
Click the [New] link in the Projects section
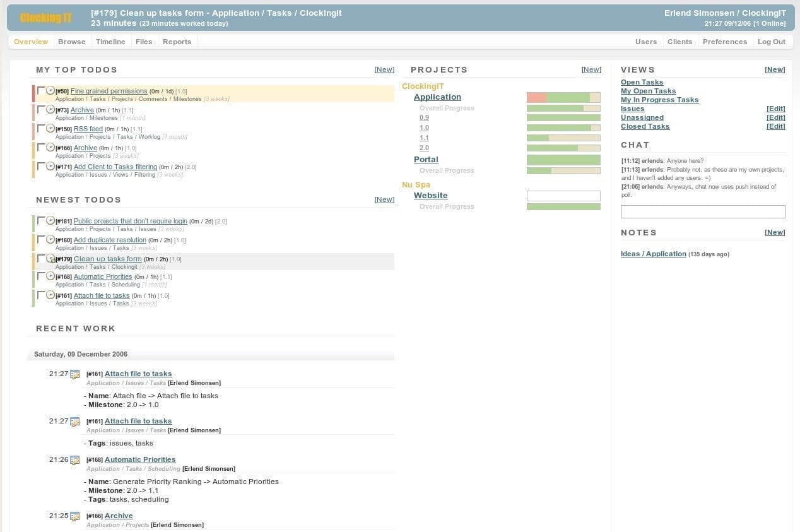point(591,69)
